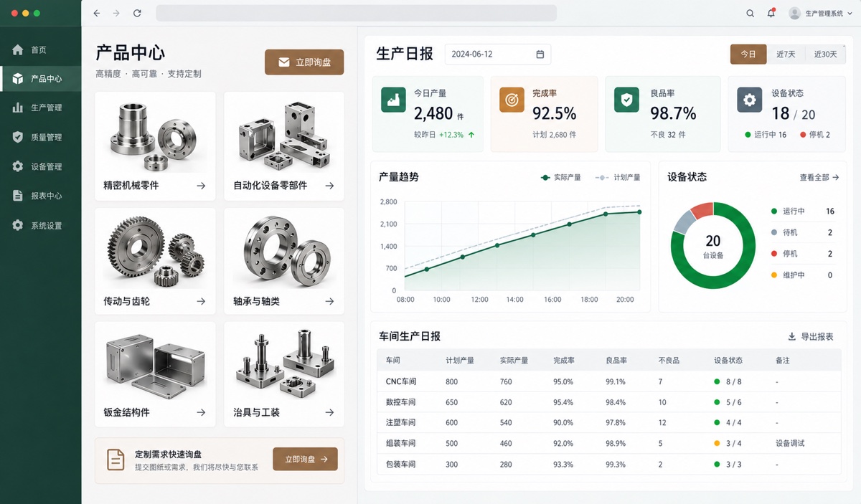The width and height of the screenshot is (861, 504).
Task: Switch to 近7天 range tab
Action: pos(786,54)
